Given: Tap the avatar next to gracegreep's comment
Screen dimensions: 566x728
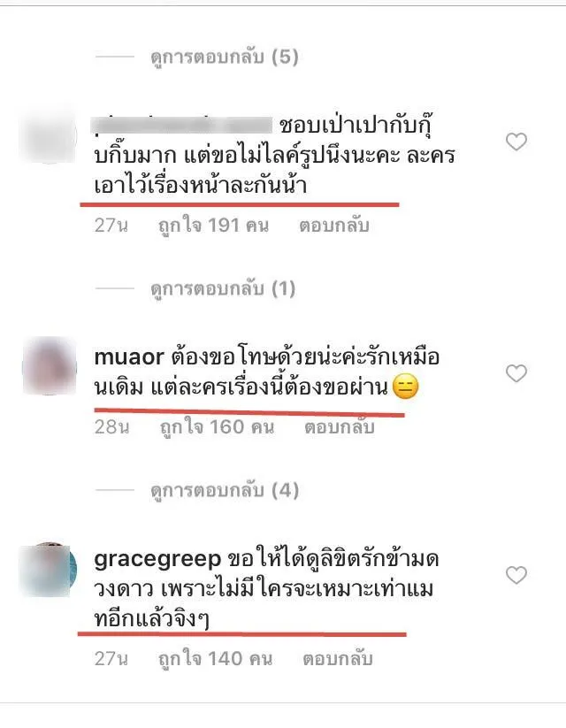Looking at the screenshot, I should [49, 569].
